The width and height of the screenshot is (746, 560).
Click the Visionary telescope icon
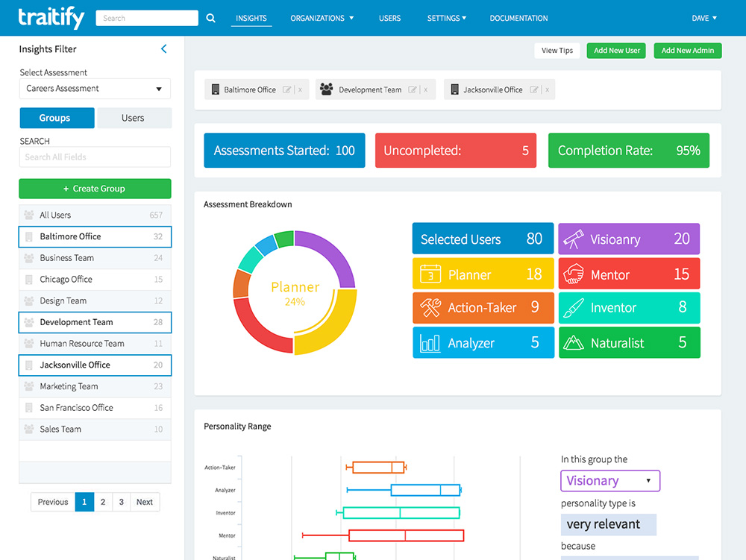pyautogui.click(x=573, y=239)
